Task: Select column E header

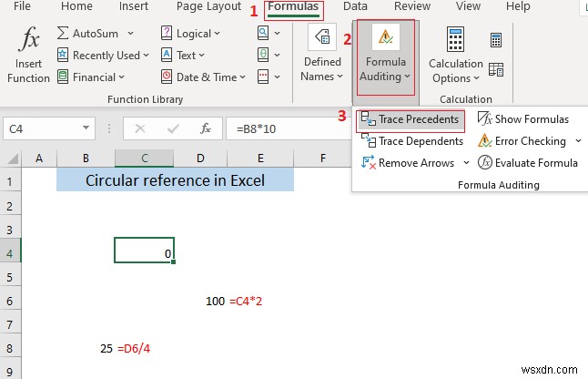Action: (260, 159)
